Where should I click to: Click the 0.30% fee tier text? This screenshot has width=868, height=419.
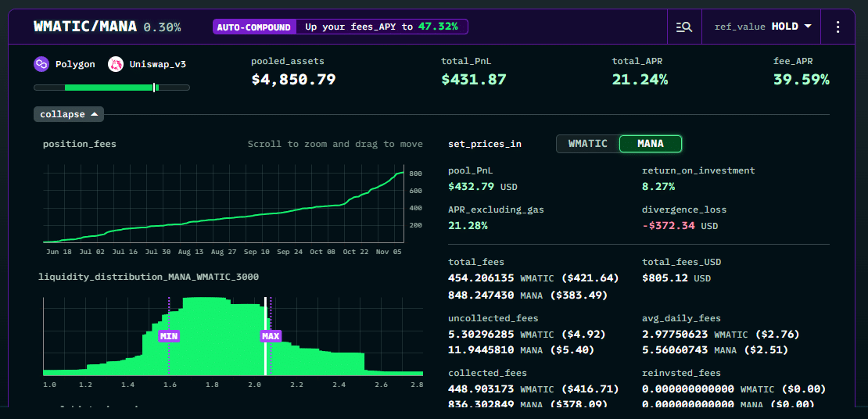pos(162,27)
